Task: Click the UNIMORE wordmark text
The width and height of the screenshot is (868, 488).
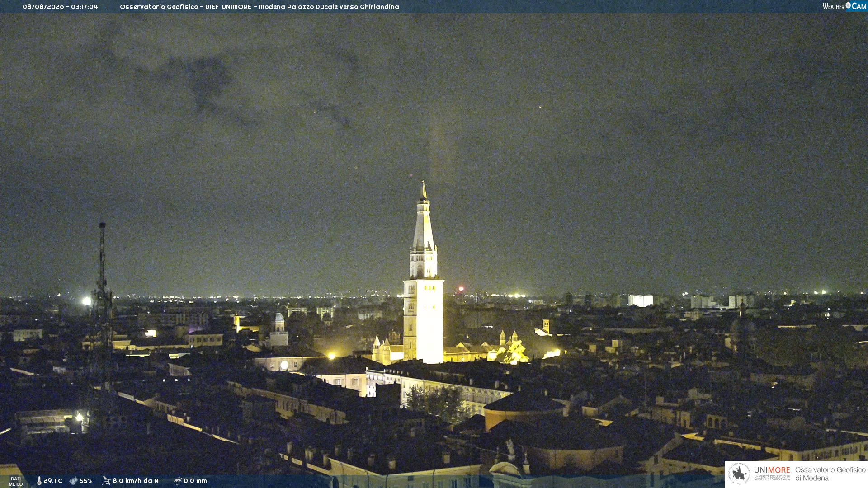Action: tap(772, 470)
